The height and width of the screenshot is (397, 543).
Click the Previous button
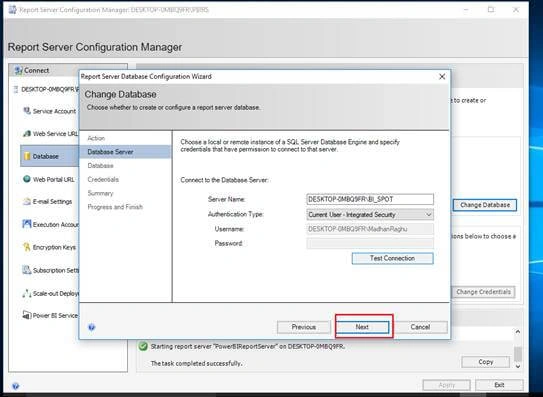pos(304,327)
